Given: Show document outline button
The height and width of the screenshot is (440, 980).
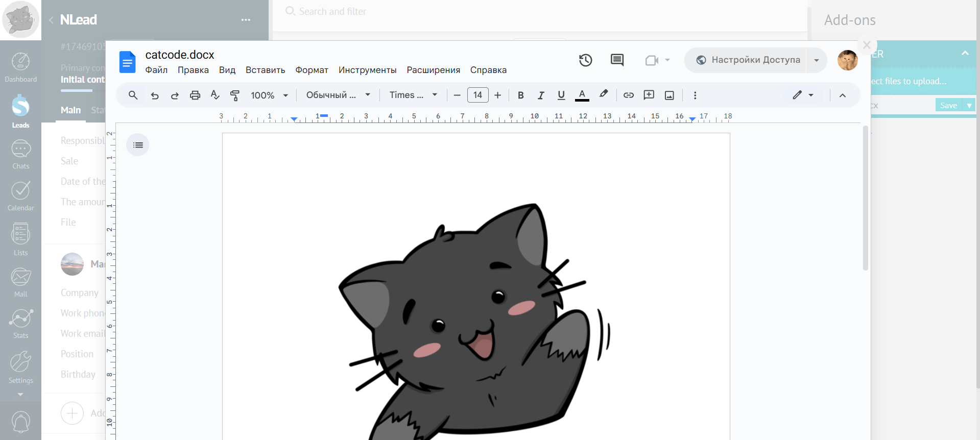Looking at the screenshot, I should [x=138, y=145].
